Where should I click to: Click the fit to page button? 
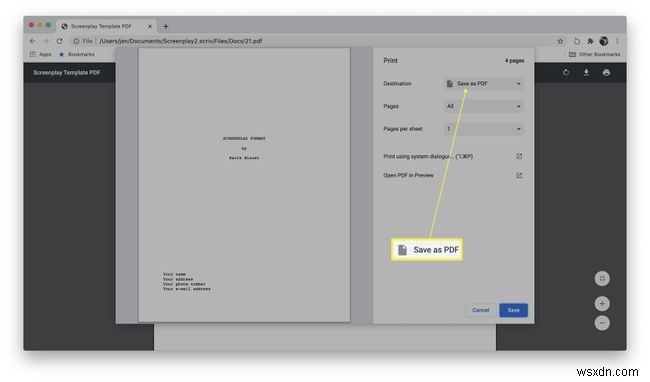tap(602, 278)
